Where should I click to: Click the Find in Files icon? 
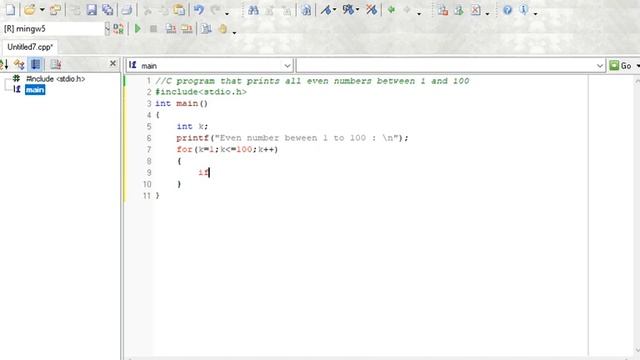(x=306, y=10)
